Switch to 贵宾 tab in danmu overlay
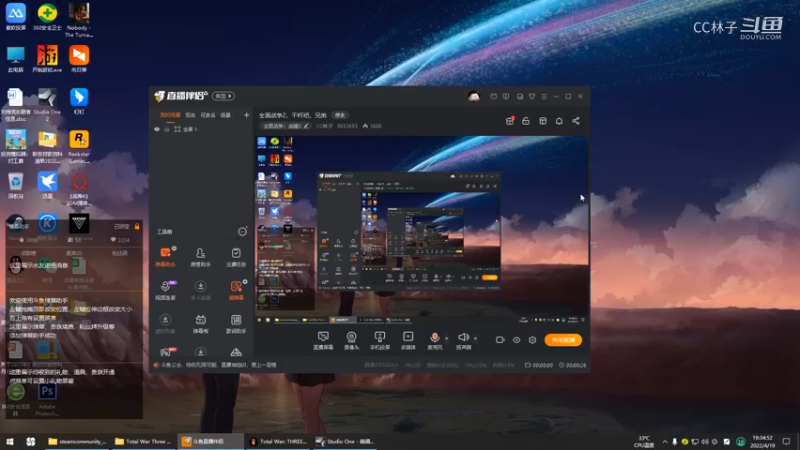The height and width of the screenshot is (450, 800). coord(74,253)
